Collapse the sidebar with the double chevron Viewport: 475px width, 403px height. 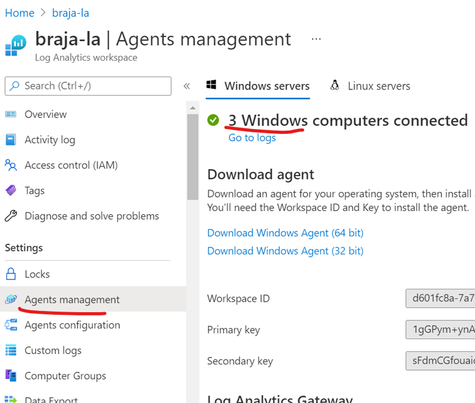[x=187, y=86]
